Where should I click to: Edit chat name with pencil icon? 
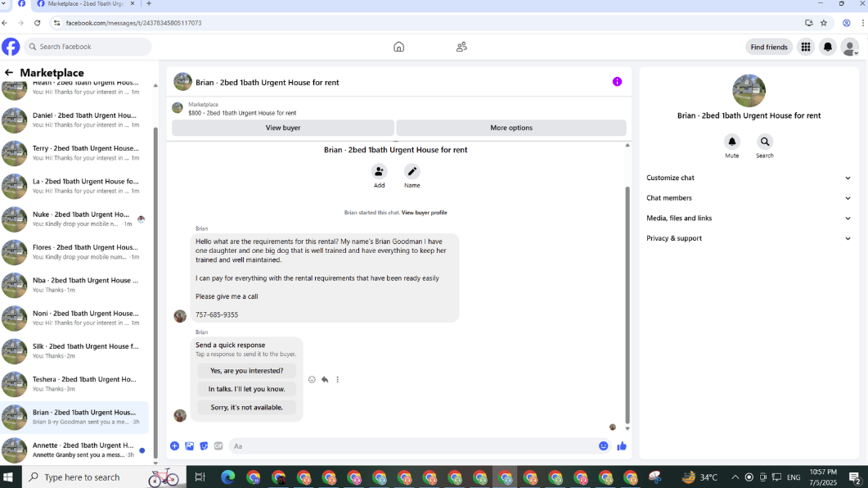[x=412, y=172]
